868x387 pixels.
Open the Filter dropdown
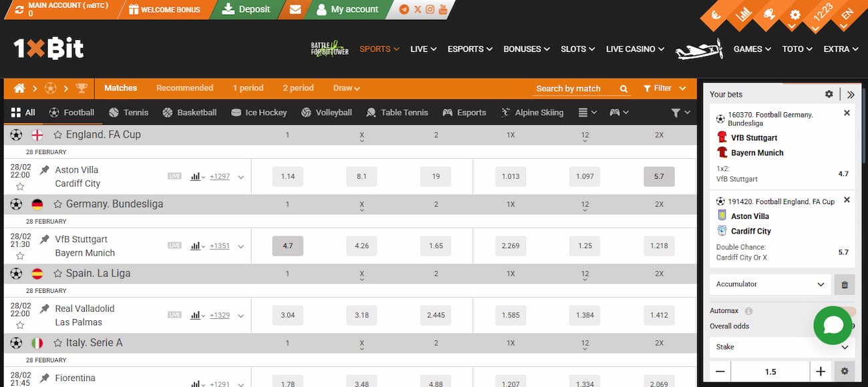pos(664,88)
